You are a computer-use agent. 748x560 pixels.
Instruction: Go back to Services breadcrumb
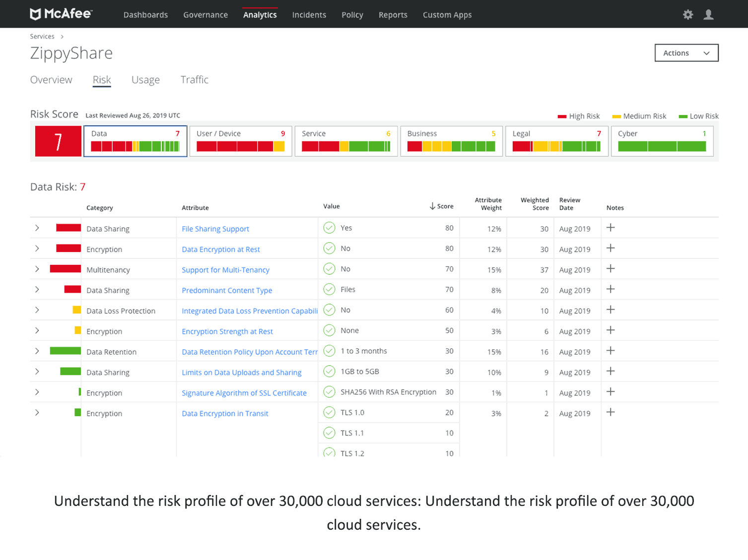click(42, 36)
